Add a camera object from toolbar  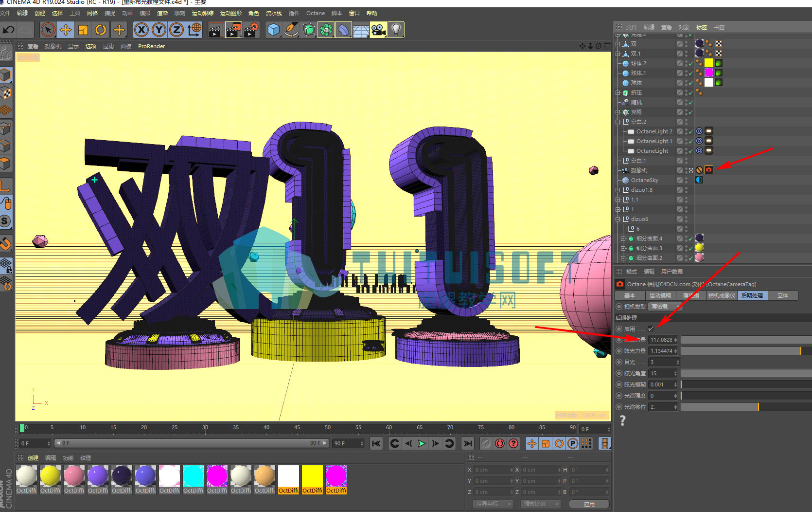pos(378,30)
